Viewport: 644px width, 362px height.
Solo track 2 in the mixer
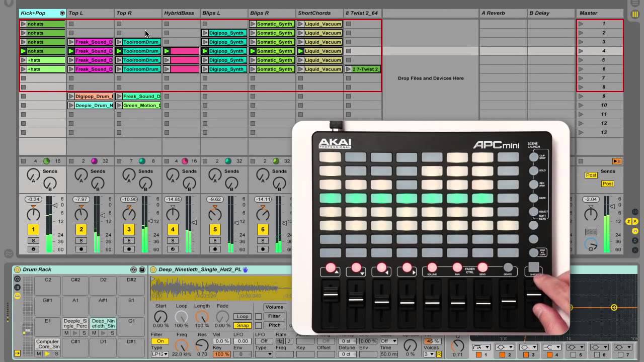[x=81, y=241]
